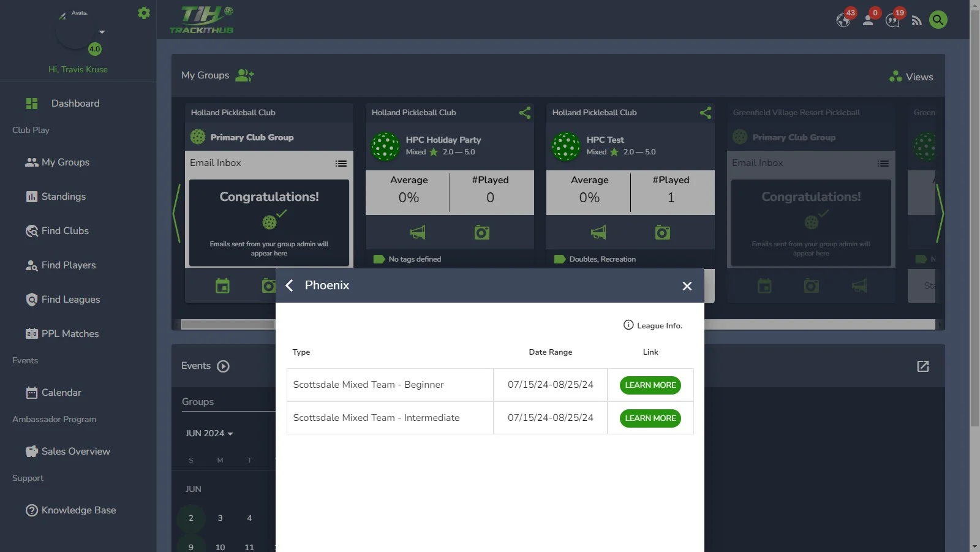Open Email Inbox list menu icon

tap(341, 164)
